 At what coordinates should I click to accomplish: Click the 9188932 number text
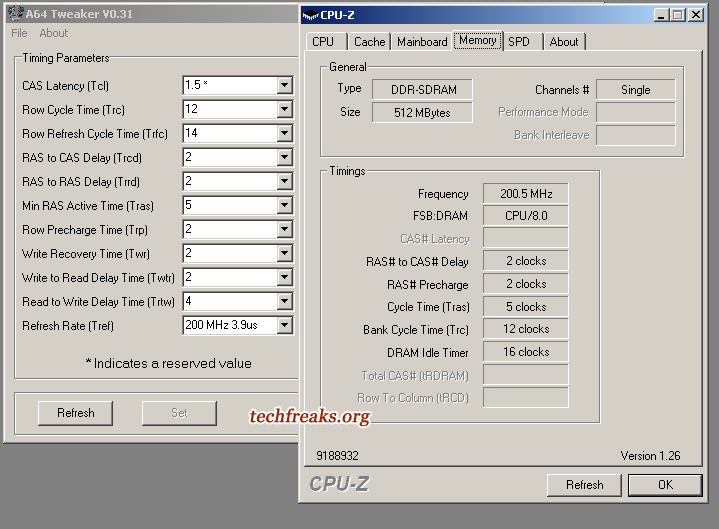tap(337, 456)
